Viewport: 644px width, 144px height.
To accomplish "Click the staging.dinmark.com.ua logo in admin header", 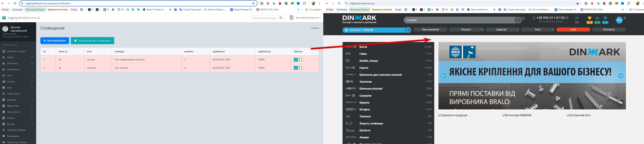I will 21,18.
